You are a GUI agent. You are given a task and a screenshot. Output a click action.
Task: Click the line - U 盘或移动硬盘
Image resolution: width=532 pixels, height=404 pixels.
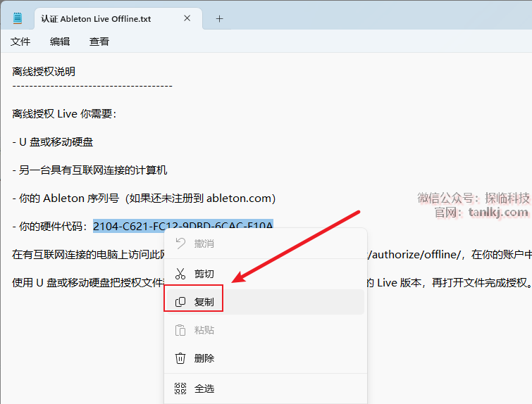(53, 141)
